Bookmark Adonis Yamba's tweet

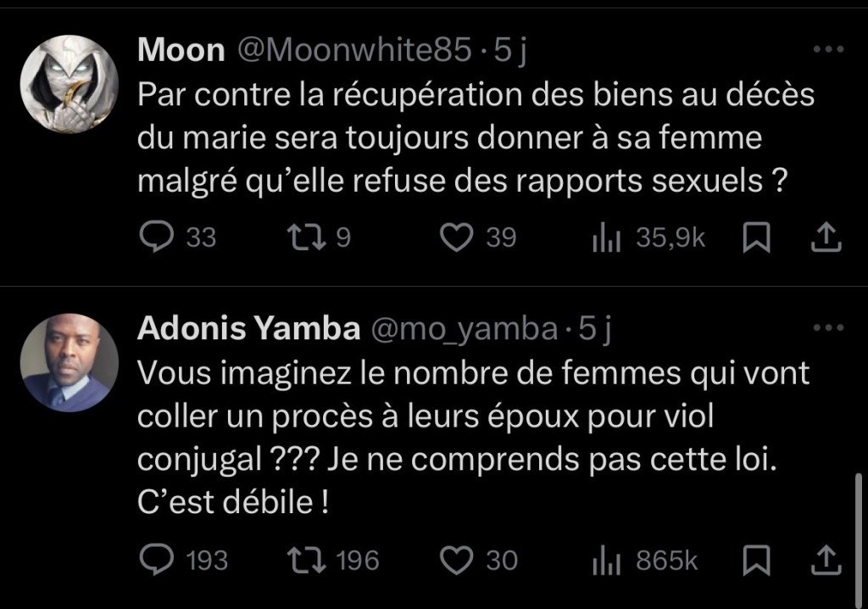(x=754, y=560)
